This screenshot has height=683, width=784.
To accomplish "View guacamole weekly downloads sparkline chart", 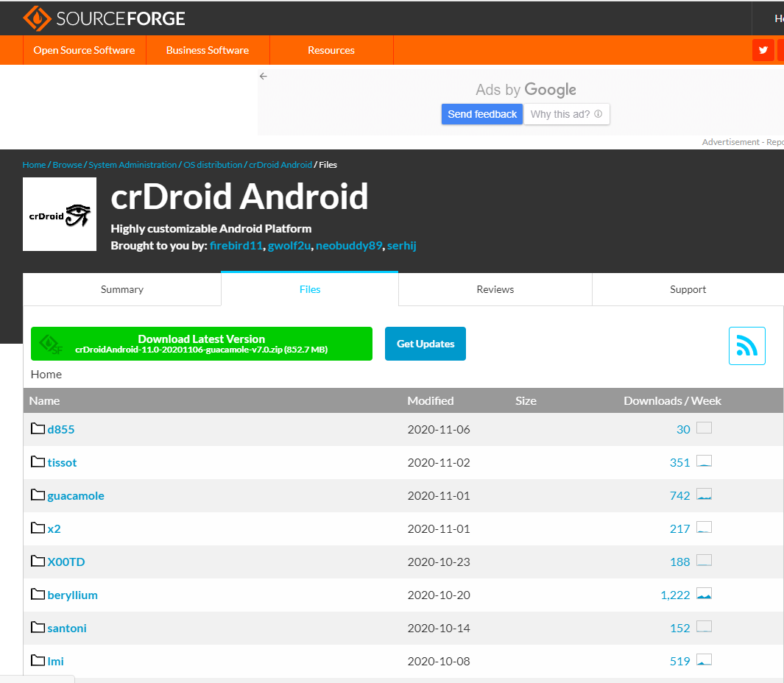I will click(704, 494).
